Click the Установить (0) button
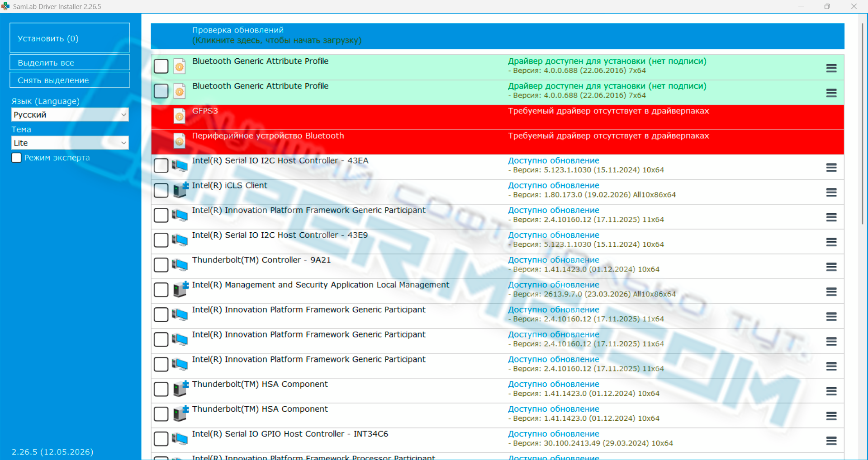This screenshot has height=460, width=868. click(70, 38)
